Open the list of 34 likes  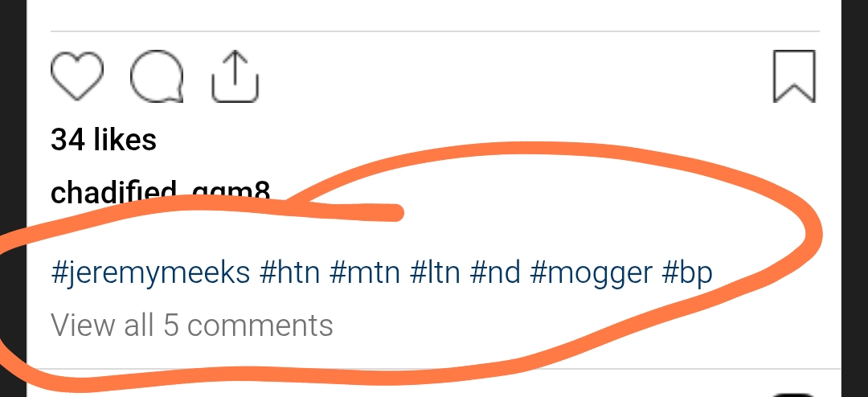[x=104, y=140]
